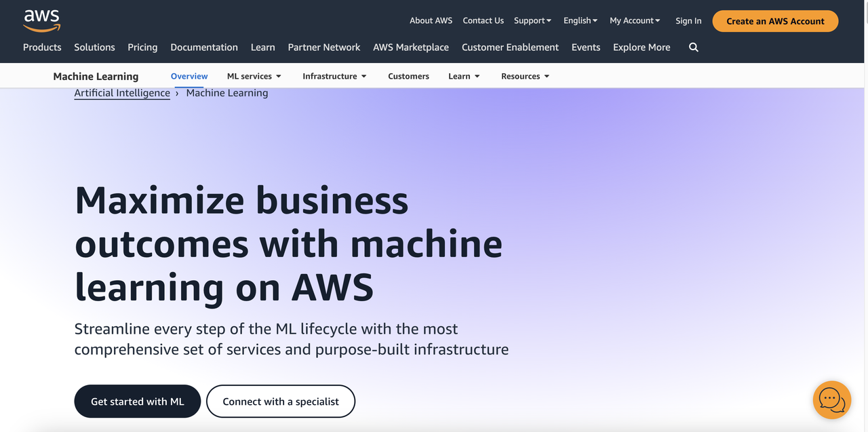Open the Products menu

(x=42, y=47)
